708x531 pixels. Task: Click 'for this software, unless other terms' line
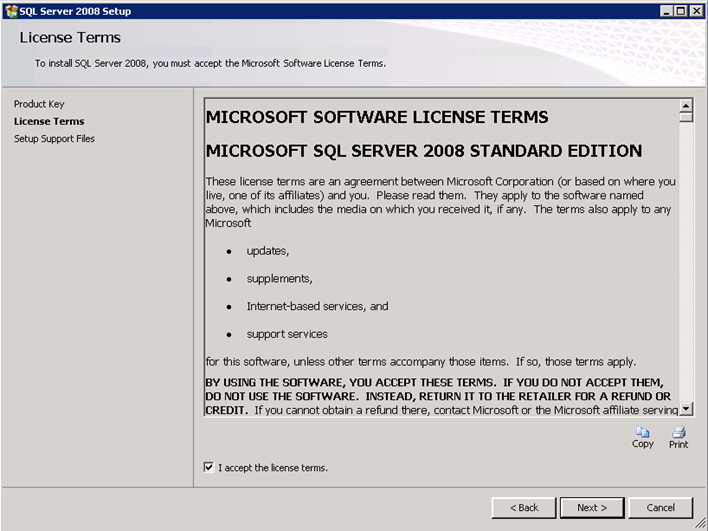tap(421, 362)
